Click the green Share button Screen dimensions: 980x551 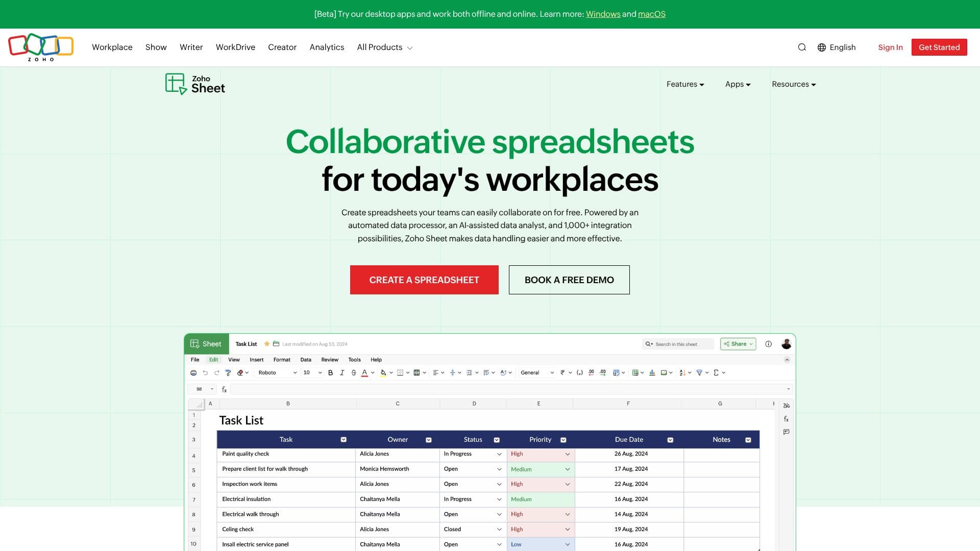[x=738, y=344]
